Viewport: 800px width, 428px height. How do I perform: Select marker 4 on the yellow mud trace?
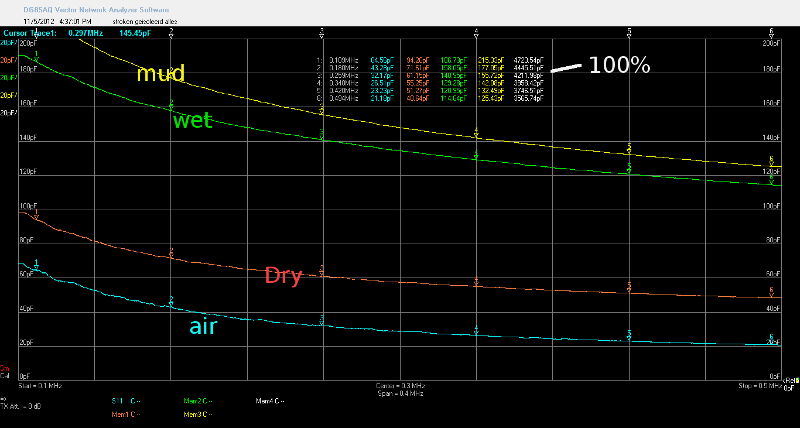[476, 132]
